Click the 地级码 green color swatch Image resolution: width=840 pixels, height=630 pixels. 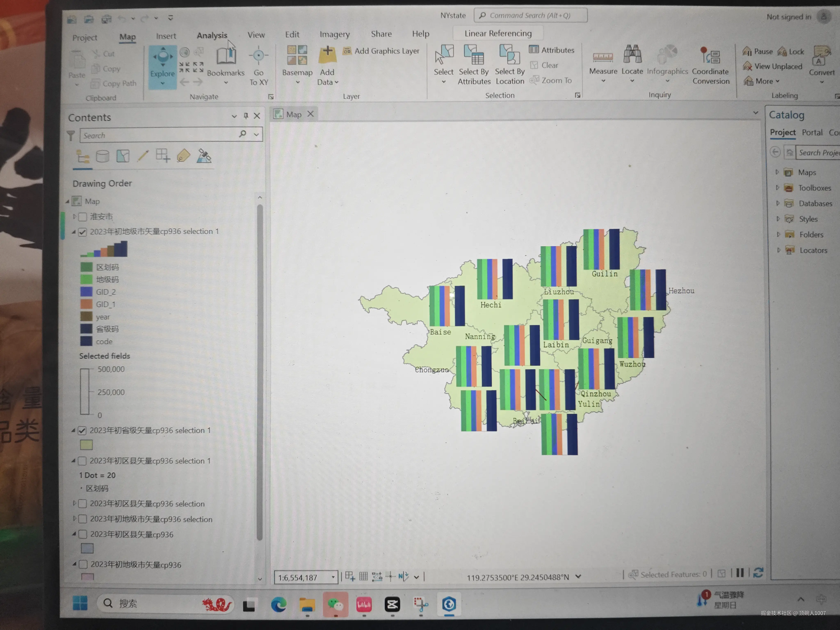(86, 280)
